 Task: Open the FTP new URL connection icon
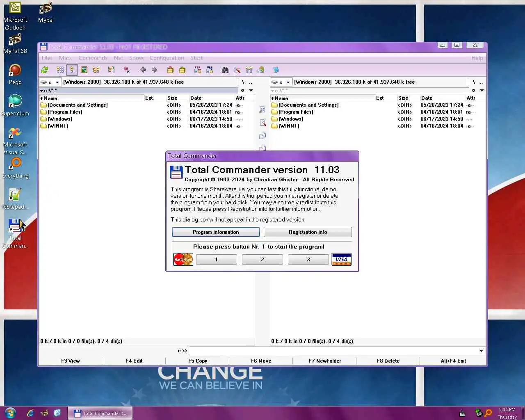210,70
